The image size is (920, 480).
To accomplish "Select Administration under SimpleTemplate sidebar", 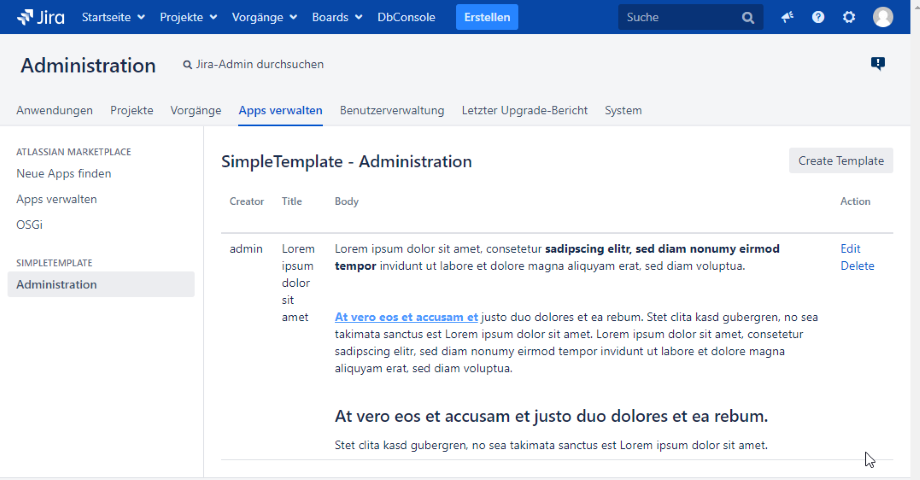I will click(x=101, y=284).
